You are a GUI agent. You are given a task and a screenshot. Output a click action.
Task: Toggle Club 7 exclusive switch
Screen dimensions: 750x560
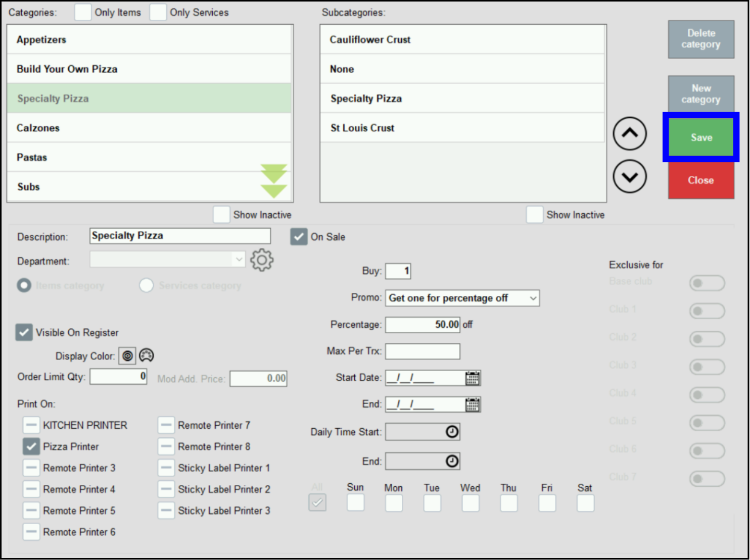pyautogui.click(x=707, y=478)
